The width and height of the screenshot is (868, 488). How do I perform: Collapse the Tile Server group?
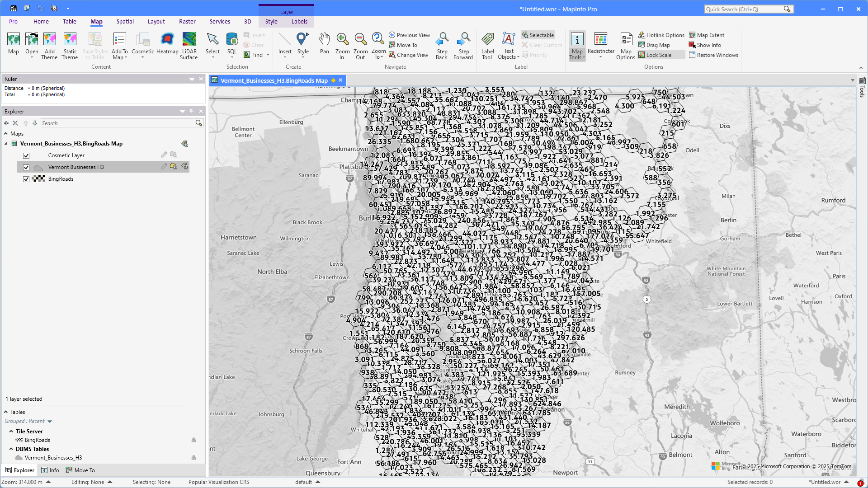click(x=11, y=432)
